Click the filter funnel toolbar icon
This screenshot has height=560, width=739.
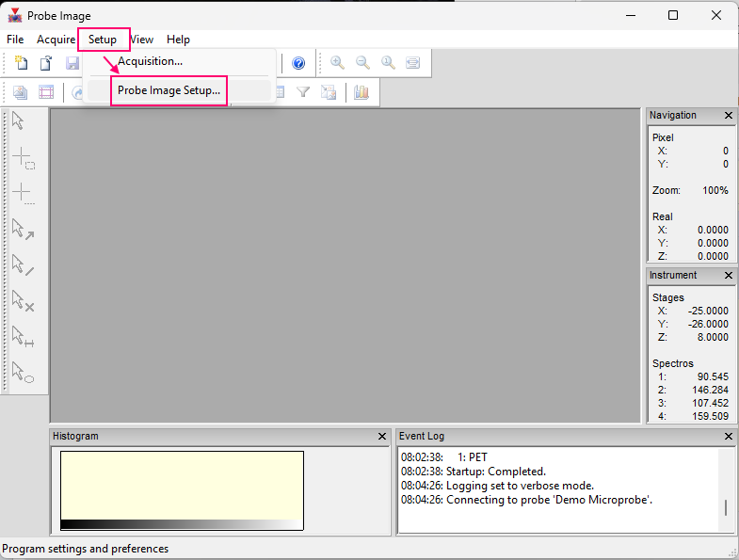click(x=303, y=92)
